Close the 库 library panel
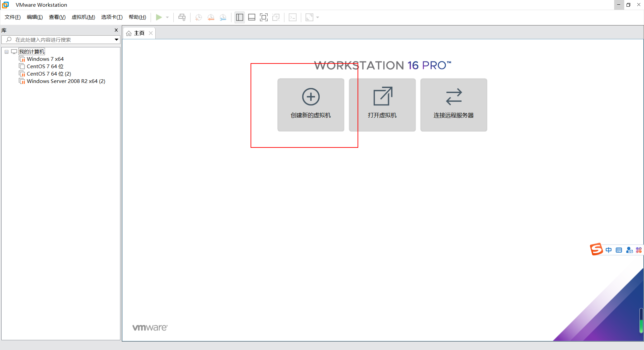644x350 pixels. click(x=116, y=30)
